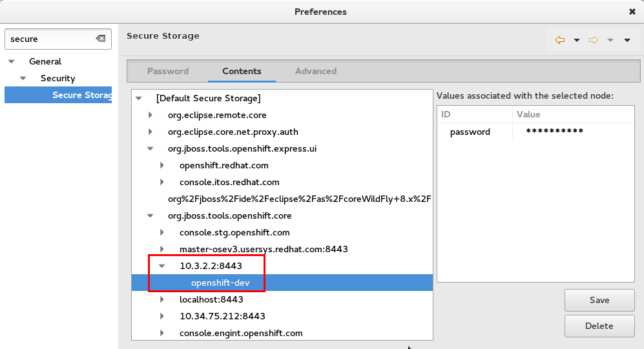Screen dimensions: 644x349
Task: Click the back navigation arrow icon
Action: coord(560,40)
